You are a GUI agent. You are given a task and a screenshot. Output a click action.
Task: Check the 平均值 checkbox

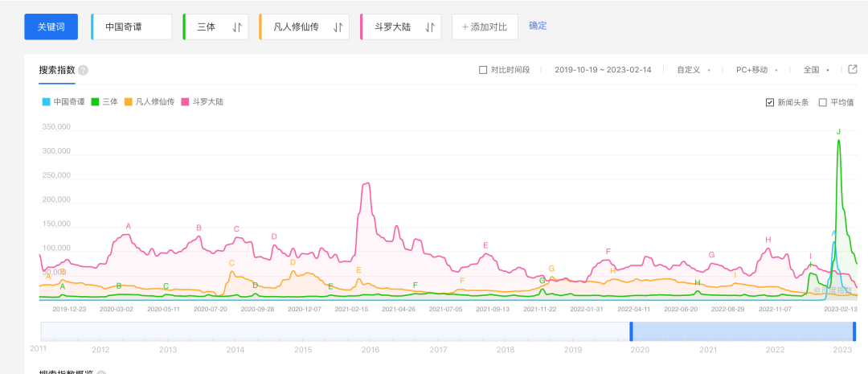point(822,102)
